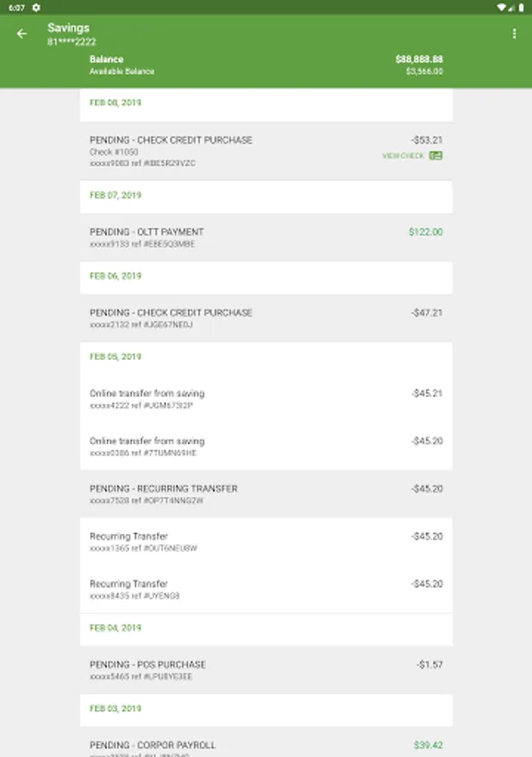Tap the $88,888.88 balance amount
This screenshot has height=757, width=532.
click(x=419, y=60)
